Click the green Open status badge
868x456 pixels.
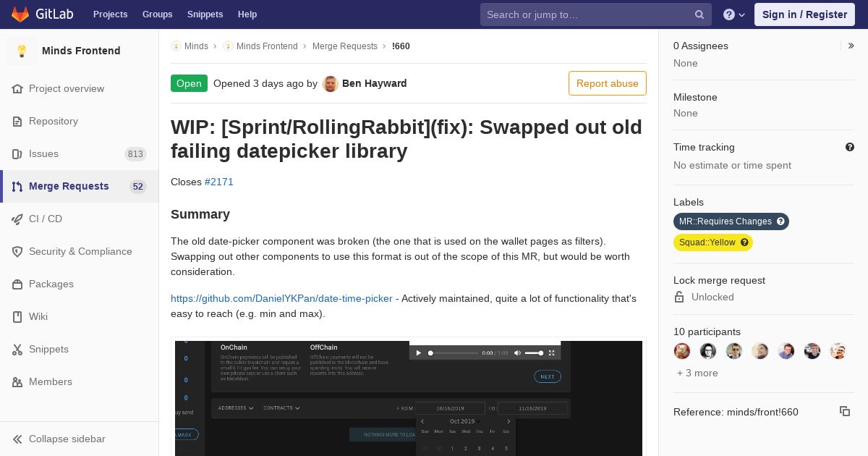(x=189, y=83)
